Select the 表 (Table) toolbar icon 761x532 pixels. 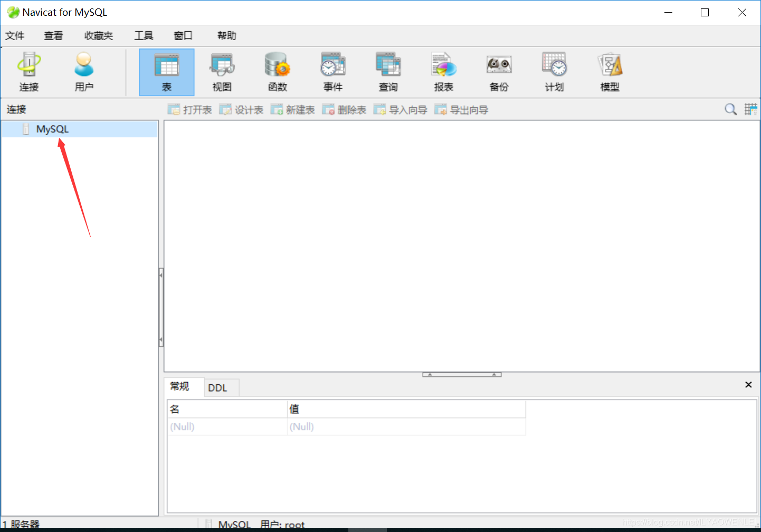(167, 72)
